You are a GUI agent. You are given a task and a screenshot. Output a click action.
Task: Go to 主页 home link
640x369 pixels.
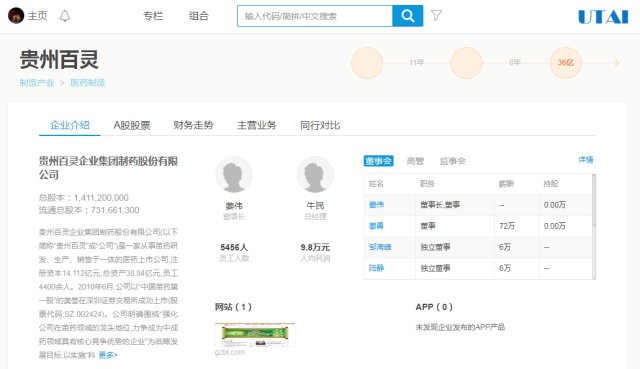pos(38,16)
